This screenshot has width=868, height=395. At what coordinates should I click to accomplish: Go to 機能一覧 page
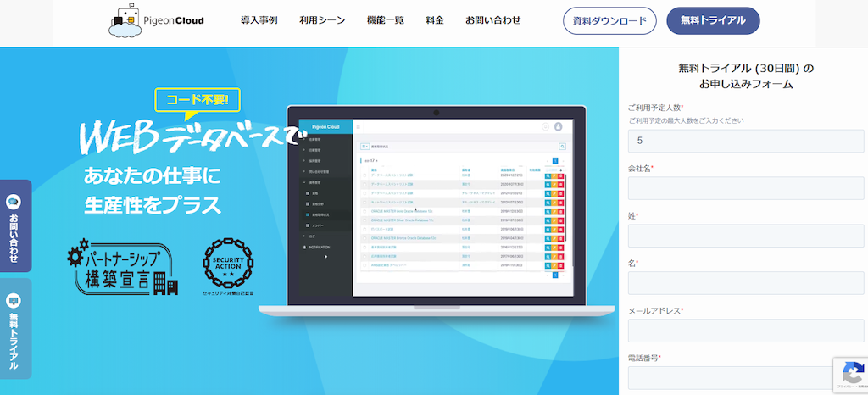click(386, 20)
